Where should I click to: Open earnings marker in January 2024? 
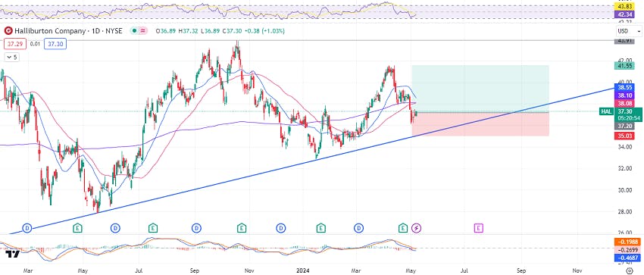tap(320, 228)
